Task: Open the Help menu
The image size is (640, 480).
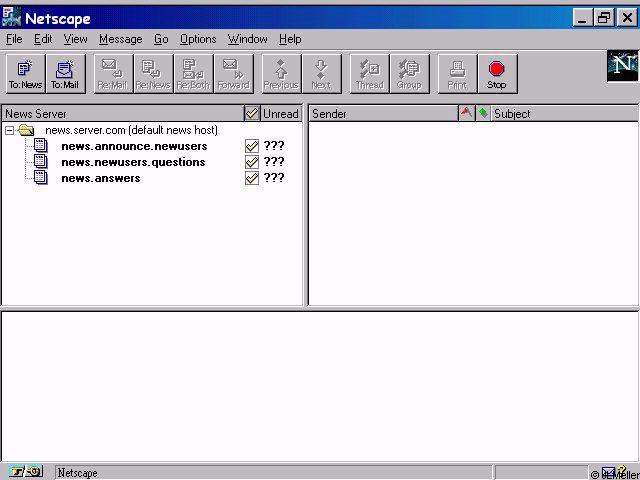Action: [x=290, y=39]
